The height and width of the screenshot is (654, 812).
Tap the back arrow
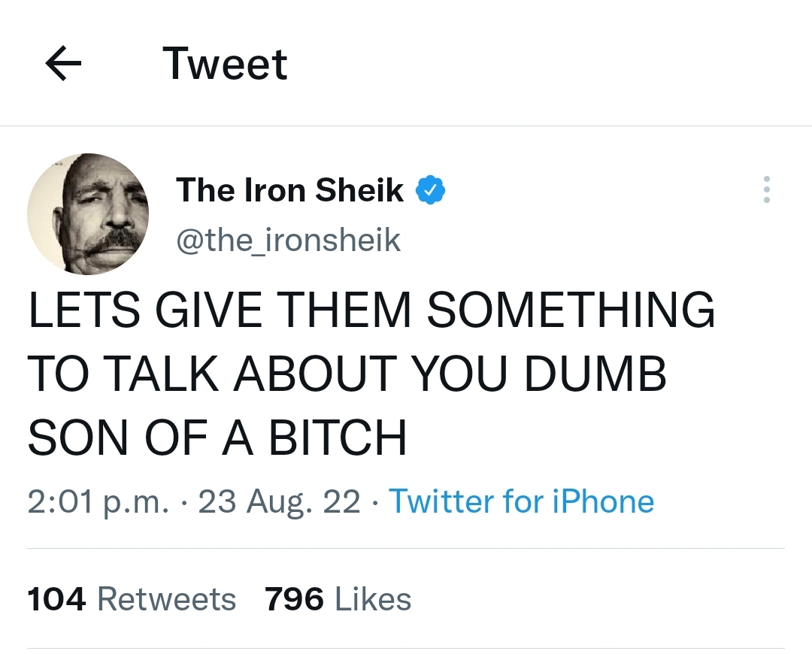point(63,65)
